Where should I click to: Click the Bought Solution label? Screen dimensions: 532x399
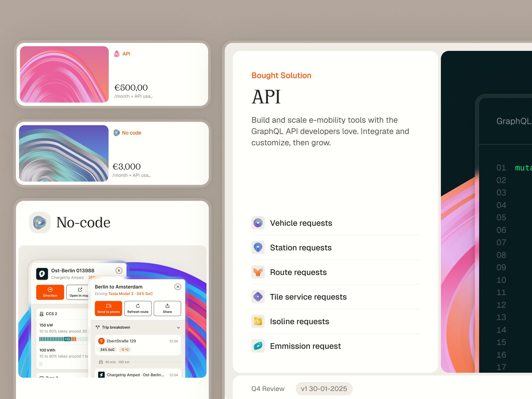[281, 75]
